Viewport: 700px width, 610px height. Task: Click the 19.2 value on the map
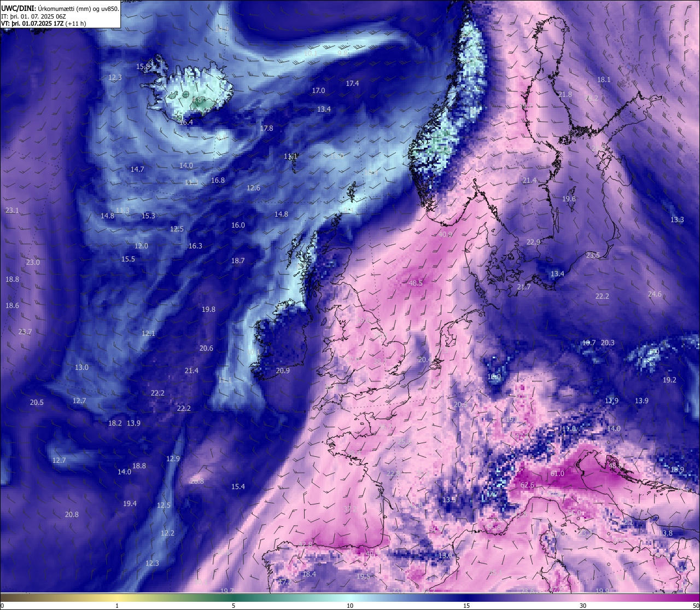669,380
